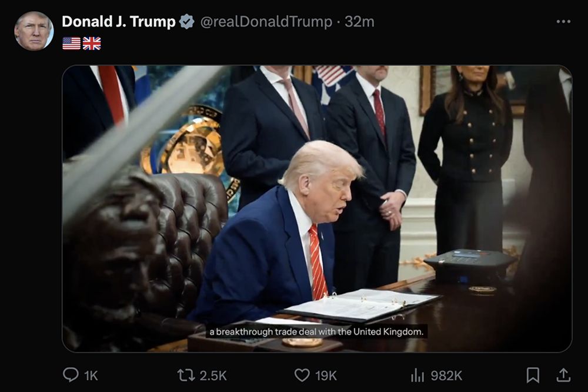
Task: Open the share post icon
Action: (563, 375)
